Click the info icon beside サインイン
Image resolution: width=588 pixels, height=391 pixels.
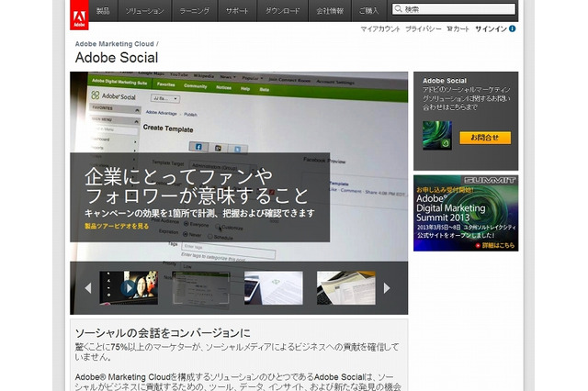pos(513,28)
